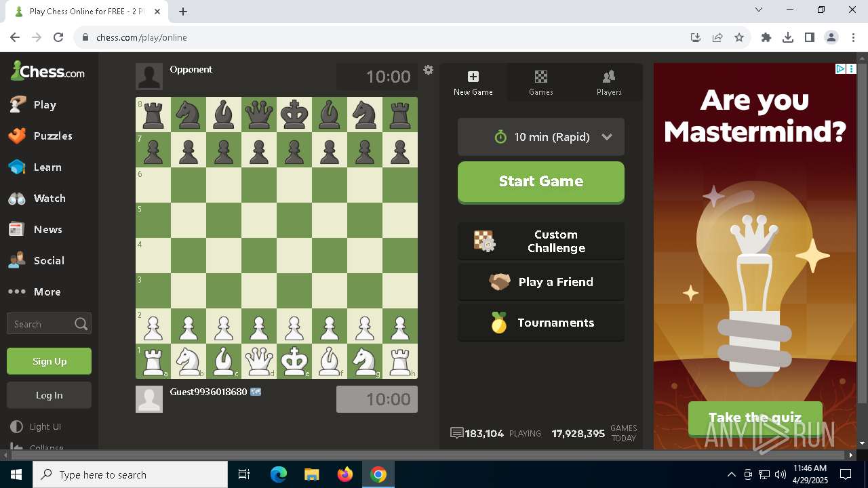This screenshot has height=488, width=868.
Task: Select the black king on e8
Action: coord(294,115)
